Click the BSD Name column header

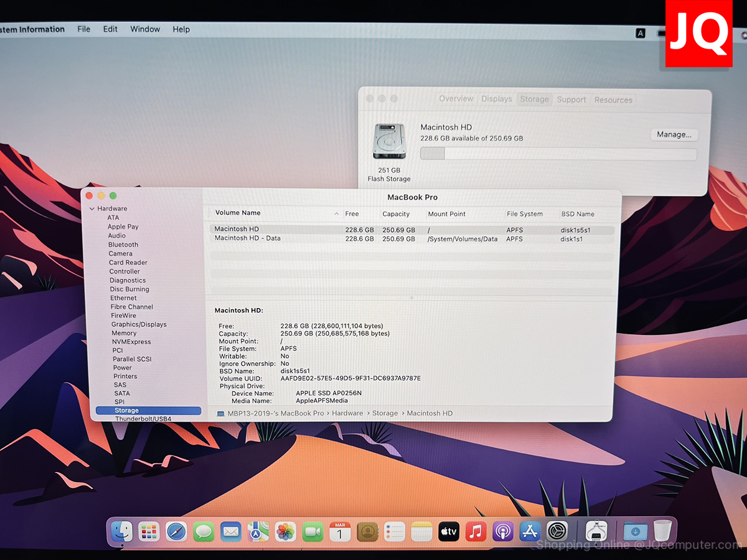578,214
